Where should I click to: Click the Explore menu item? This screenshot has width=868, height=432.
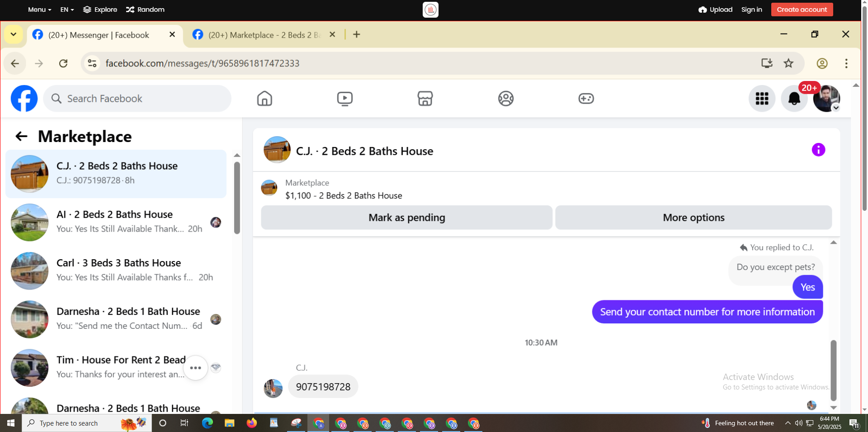pyautogui.click(x=100, y=9)
